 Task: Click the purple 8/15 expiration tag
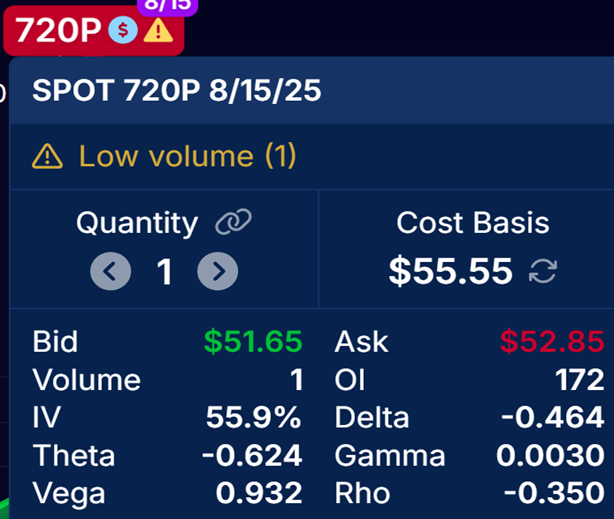point(168,5)
